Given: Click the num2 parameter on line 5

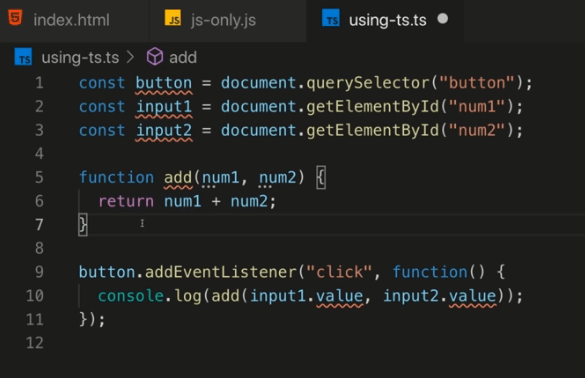Looking at the screenshot, I should click(278, 178).
